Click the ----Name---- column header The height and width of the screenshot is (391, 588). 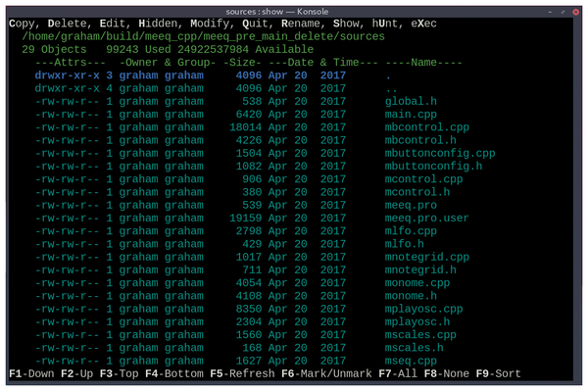pos(423,63)
